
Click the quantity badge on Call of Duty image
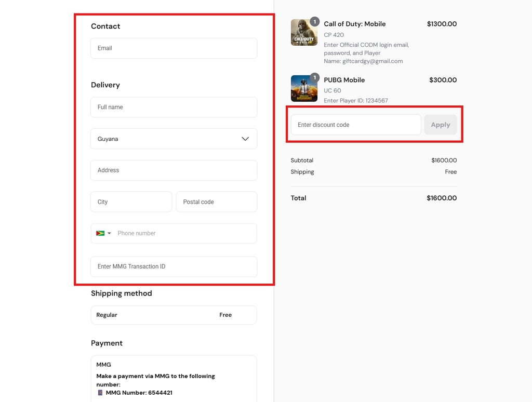click(314, 22)
